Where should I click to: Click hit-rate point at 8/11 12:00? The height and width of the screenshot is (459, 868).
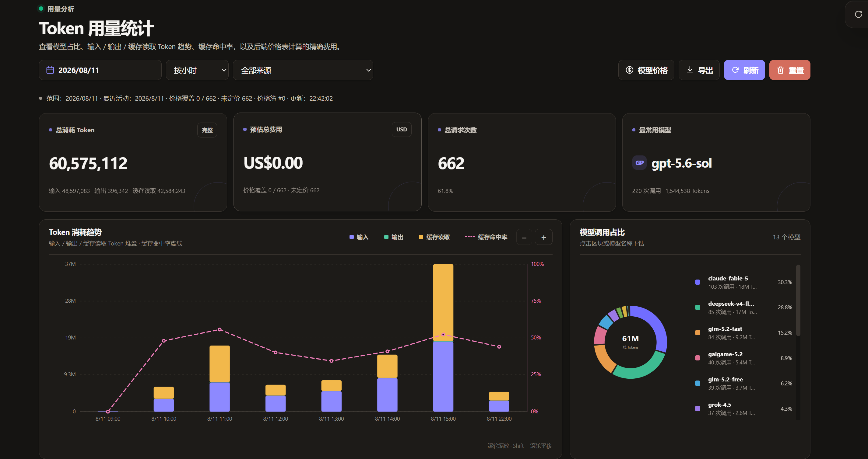point(275,352)
